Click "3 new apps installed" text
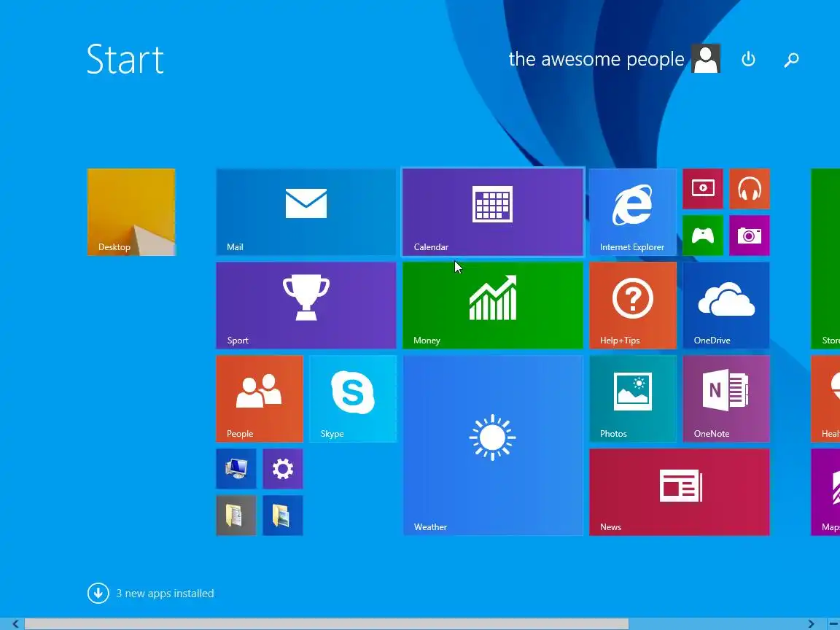This screenshot has width=840, height=630. coord(165,594)
